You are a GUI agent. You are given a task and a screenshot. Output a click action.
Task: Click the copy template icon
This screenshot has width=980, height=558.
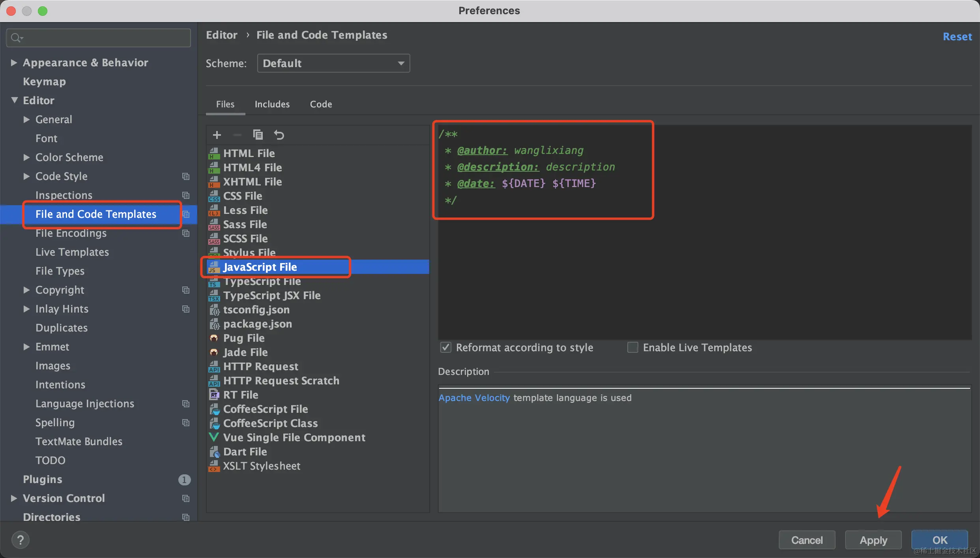[258, 135]
